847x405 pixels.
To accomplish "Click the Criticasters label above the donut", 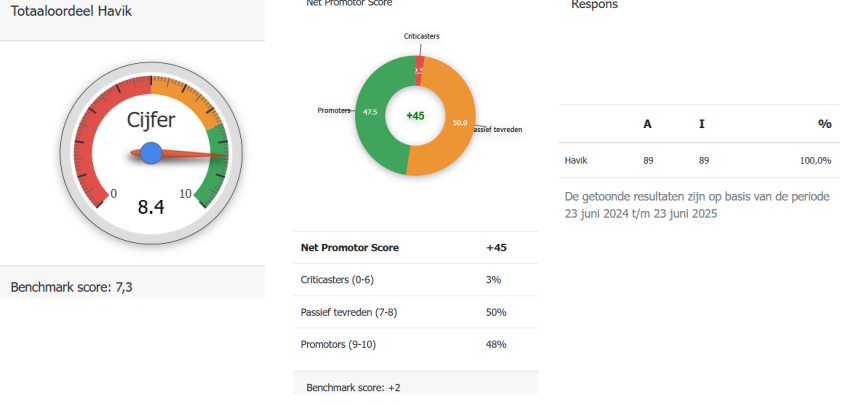I will (421, 36).
